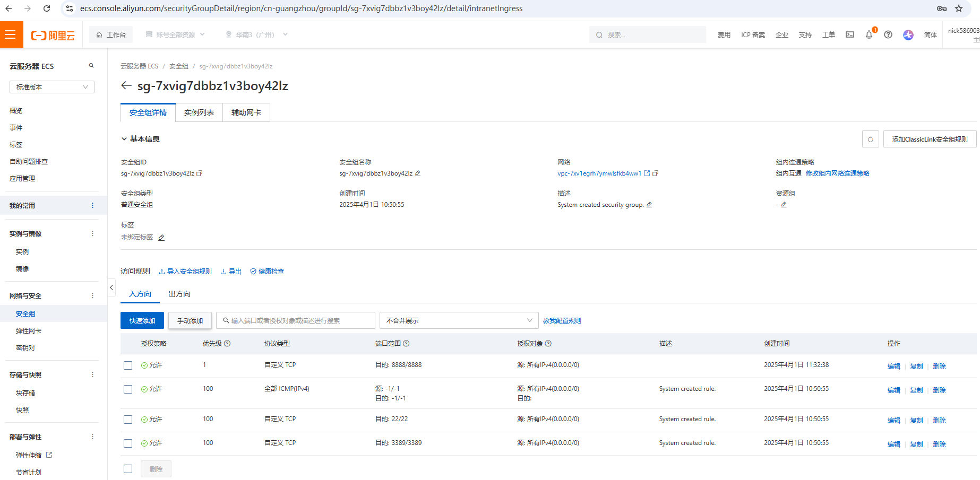Click the 快速添加 button
The height and width of the screenshot is (480, 980).
click(142, 320)
